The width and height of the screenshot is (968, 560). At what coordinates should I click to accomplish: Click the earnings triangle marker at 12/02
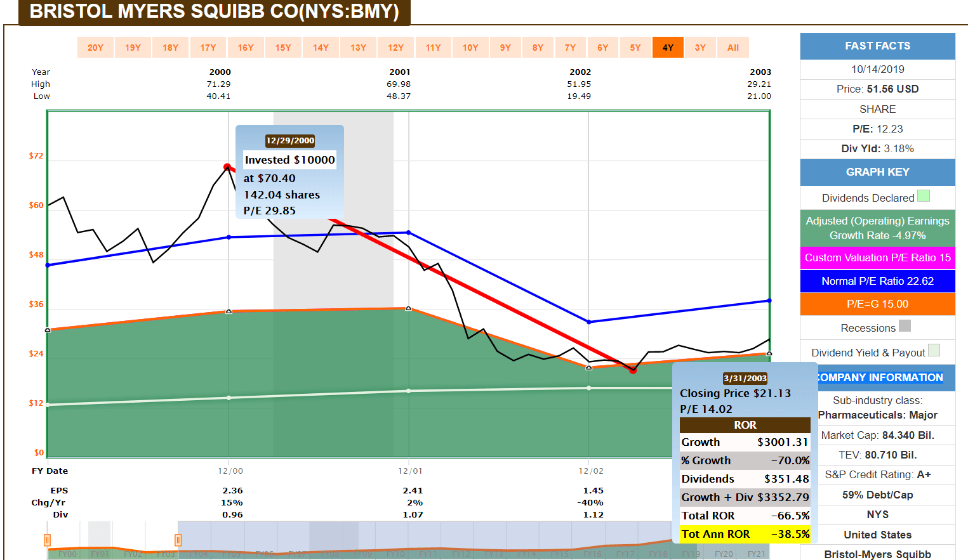(588, 367)
